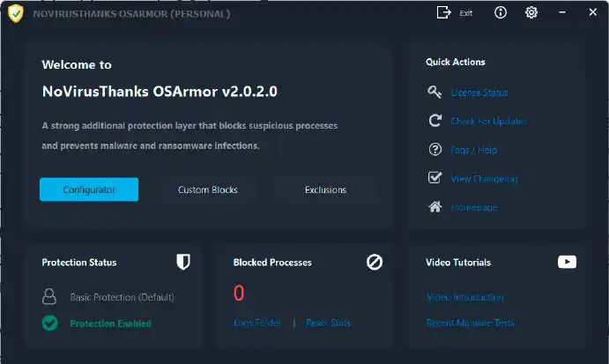Open the About info icon

[501, 12]
